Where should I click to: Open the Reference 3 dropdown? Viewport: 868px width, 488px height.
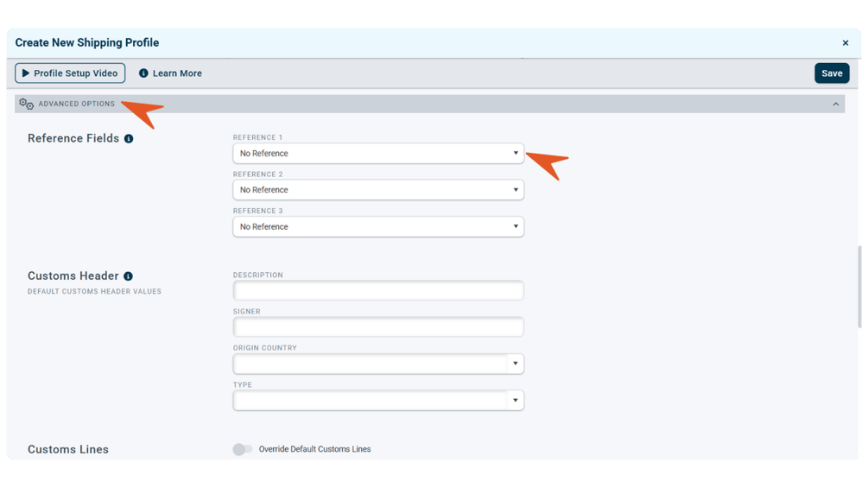click(x=378, y=227)
